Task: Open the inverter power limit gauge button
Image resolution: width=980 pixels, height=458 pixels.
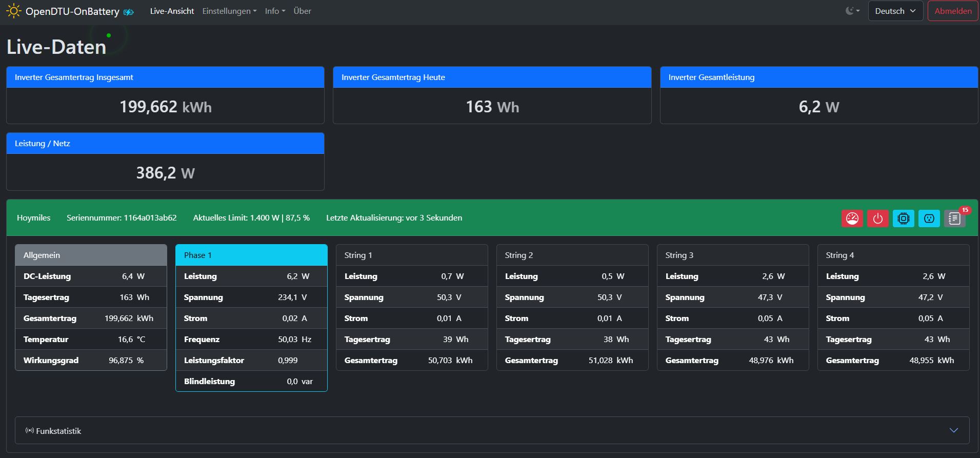Action: coord(852,218)
